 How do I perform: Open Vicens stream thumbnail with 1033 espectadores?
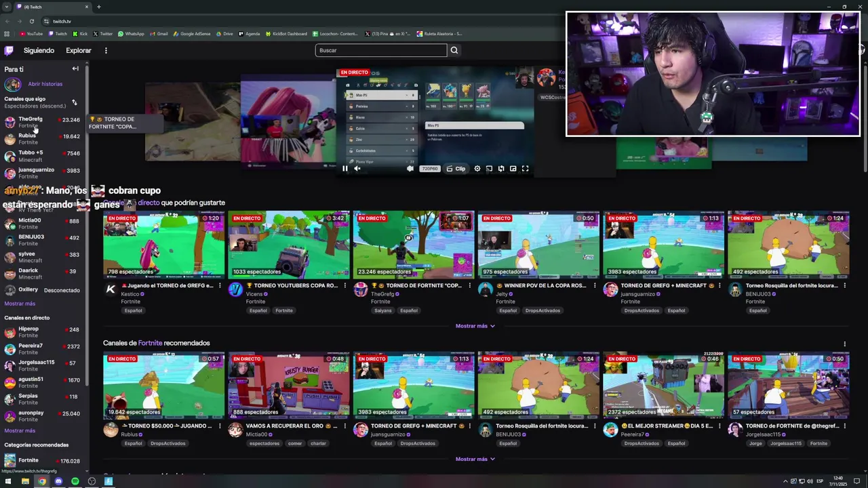tap(288, 245)
